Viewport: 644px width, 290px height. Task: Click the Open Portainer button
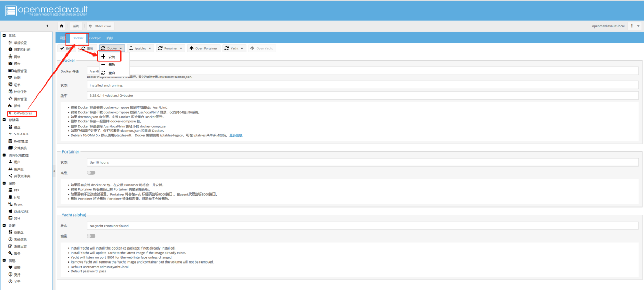tap(204, 48)
